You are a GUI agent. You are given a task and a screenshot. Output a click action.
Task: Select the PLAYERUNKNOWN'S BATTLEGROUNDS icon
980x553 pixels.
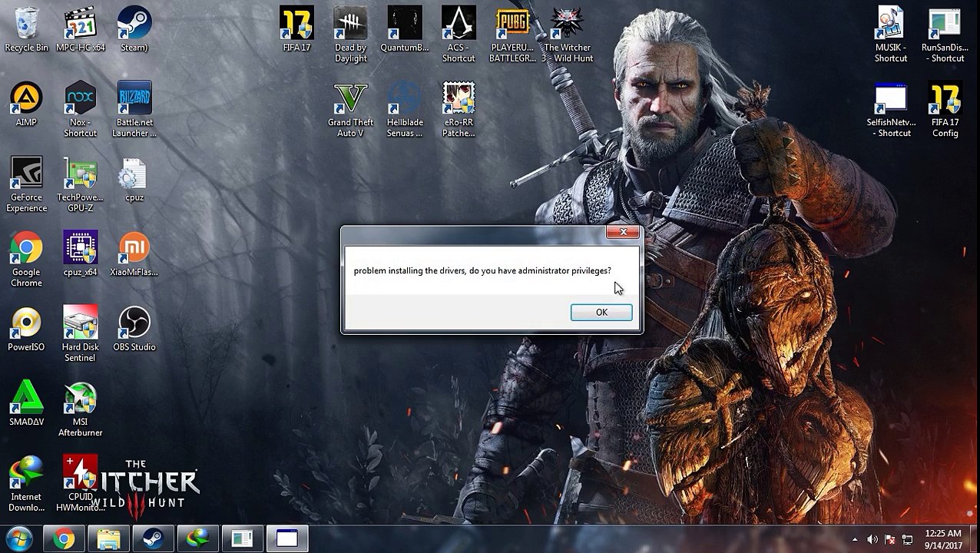512,35
